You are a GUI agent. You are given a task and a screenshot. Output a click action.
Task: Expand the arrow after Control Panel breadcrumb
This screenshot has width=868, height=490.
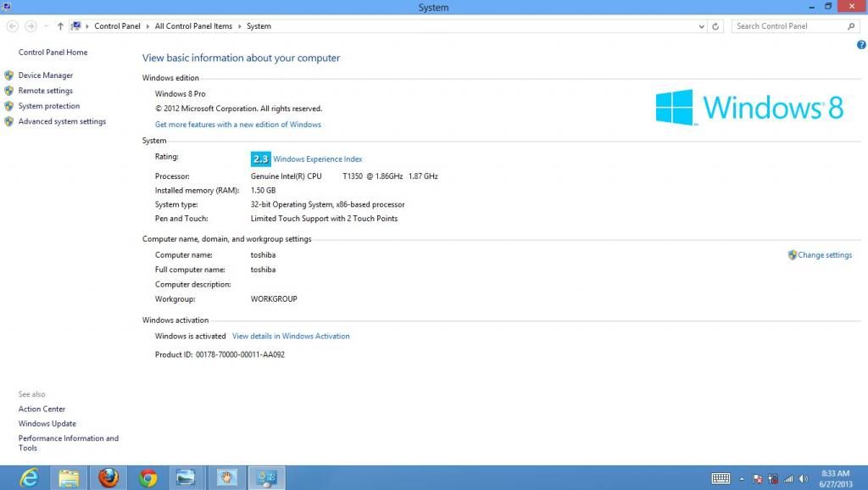click(147, 26)
